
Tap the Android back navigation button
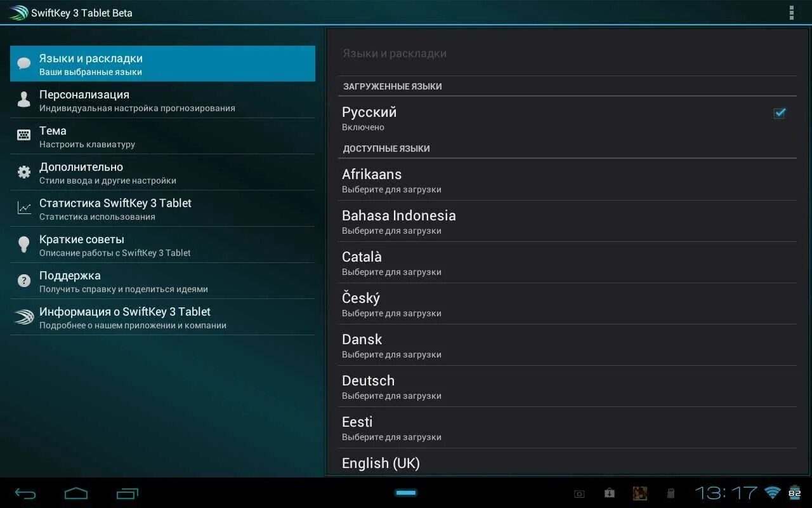[x=25, y=493]
